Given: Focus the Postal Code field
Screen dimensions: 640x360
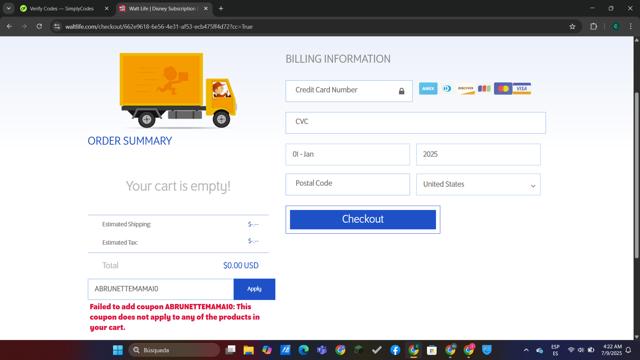Looking at the screenshot, I should [347, 184].
